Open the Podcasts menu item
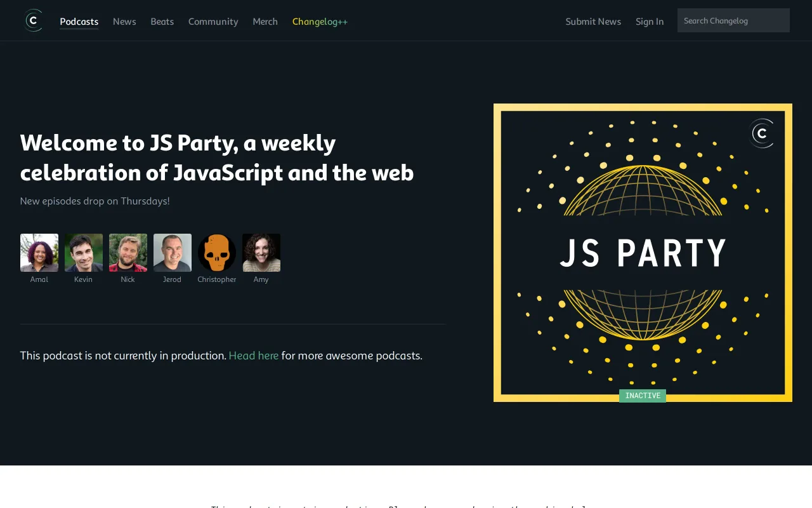The height and width of the screenshot is (508, 812). (79, 22)
